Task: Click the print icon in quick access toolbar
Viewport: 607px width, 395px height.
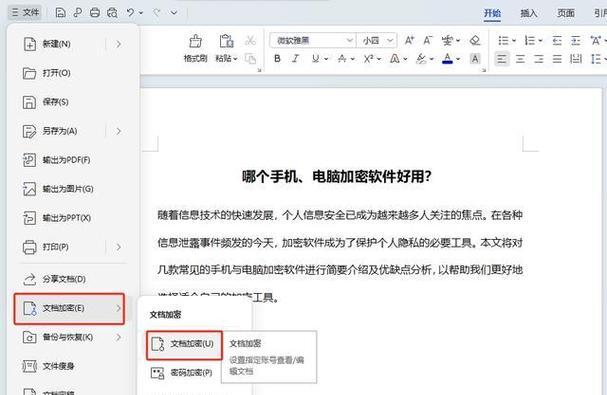Action: [x=95, y=13]
